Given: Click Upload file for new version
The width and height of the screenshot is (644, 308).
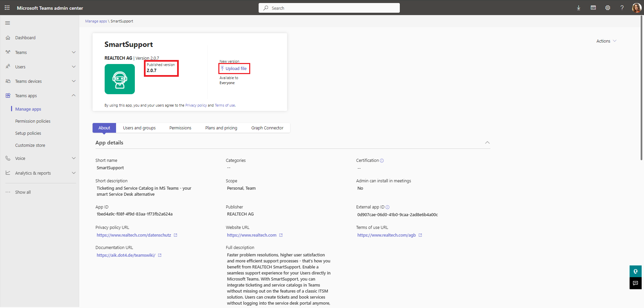Looking at the screenshot, I should point(234,68).
